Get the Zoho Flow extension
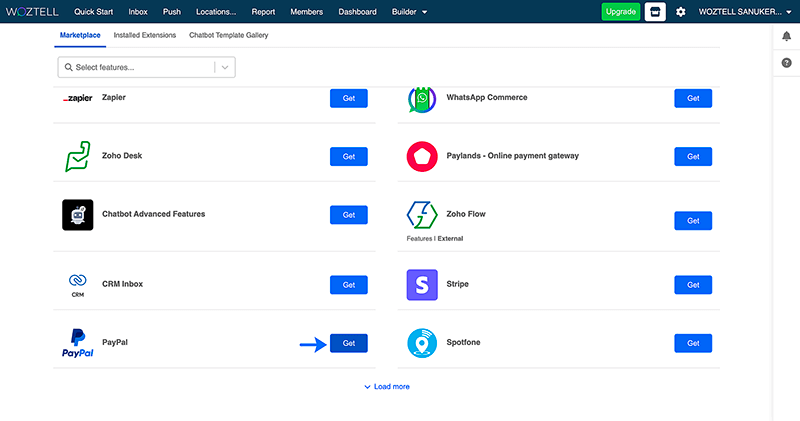Image resolution: width=800 pixels, height=421 pixels. [693, 221]
